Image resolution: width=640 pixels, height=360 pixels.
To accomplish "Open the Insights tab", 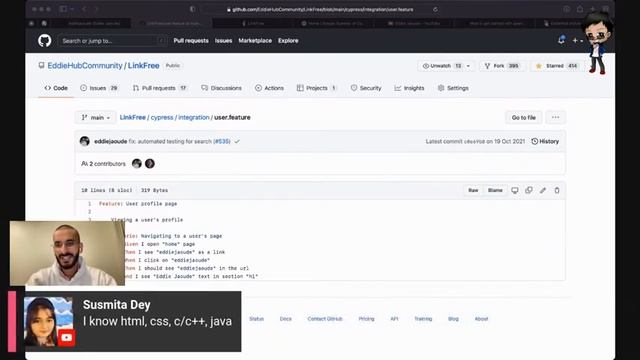I will [409, 88].
